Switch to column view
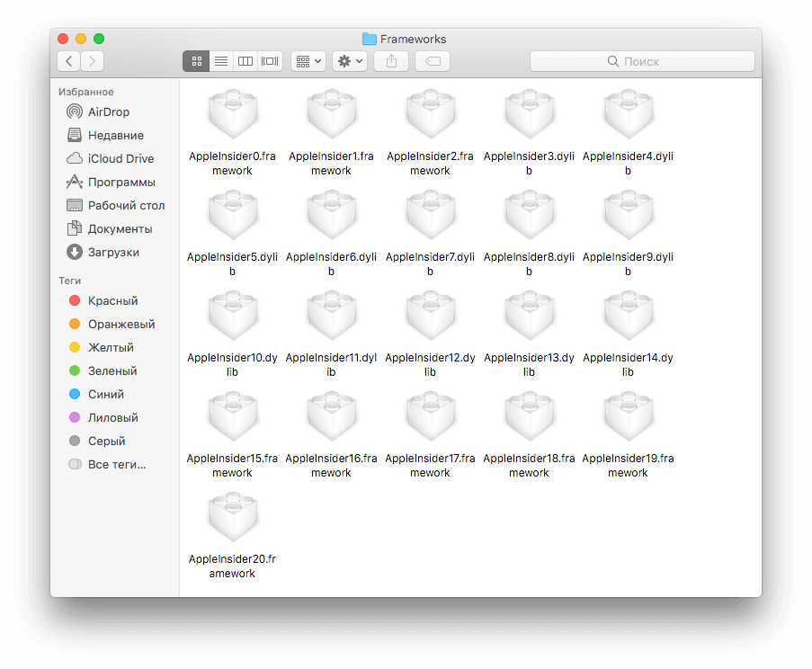 [245, 61]
